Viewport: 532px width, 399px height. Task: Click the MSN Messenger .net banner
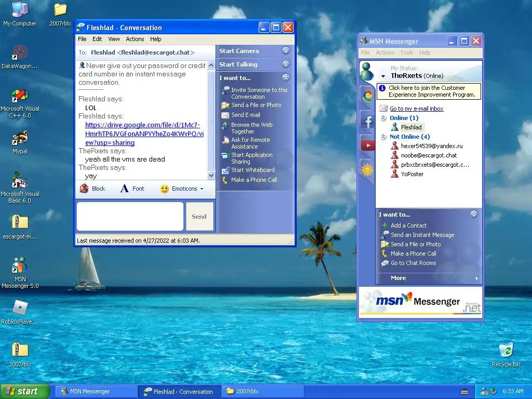pos(421,301)
